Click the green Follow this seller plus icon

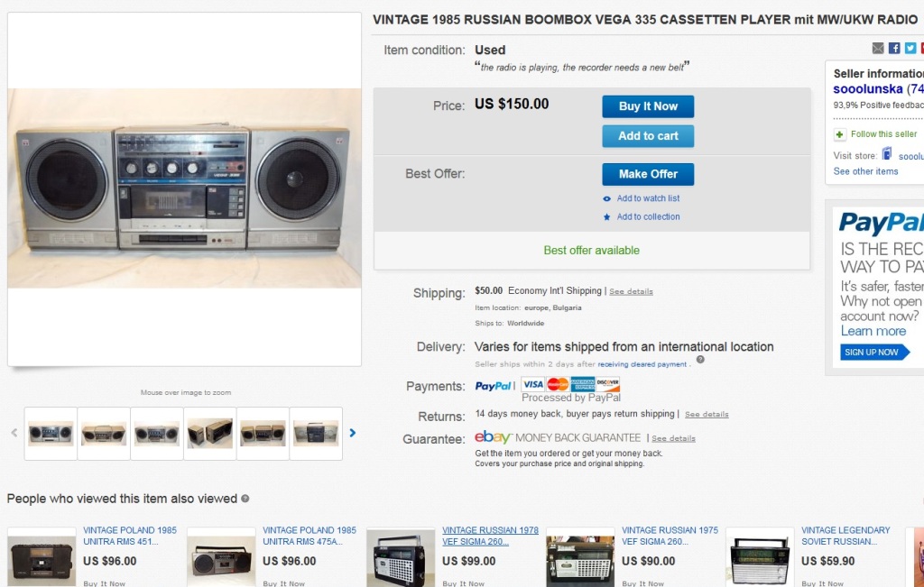tap(840, 135)
